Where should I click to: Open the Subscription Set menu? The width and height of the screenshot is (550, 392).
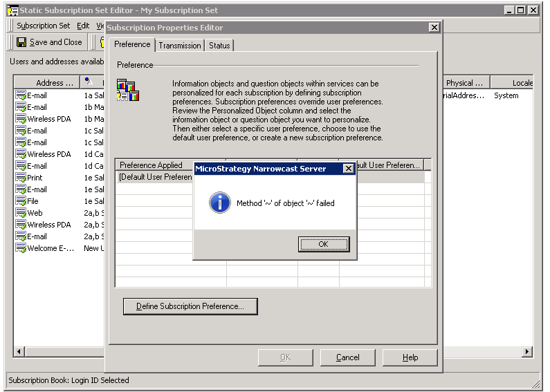coord(43,26)
